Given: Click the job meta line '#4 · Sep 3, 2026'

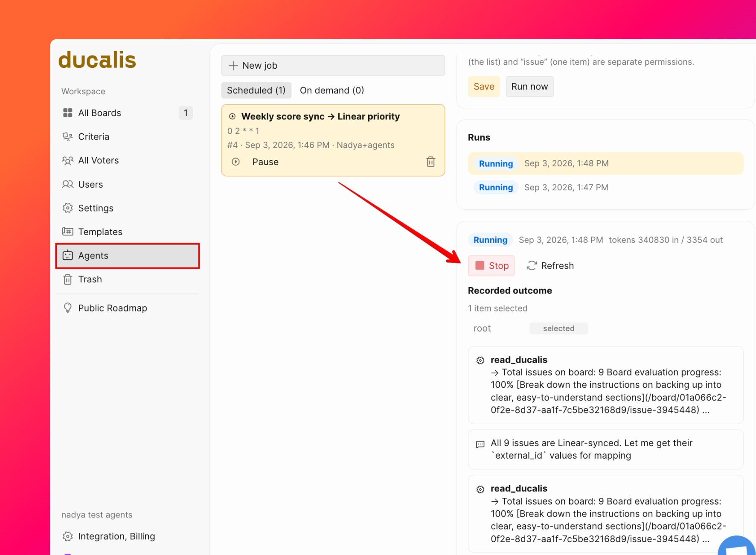Looking at the screenshot, I should (311, 145).
